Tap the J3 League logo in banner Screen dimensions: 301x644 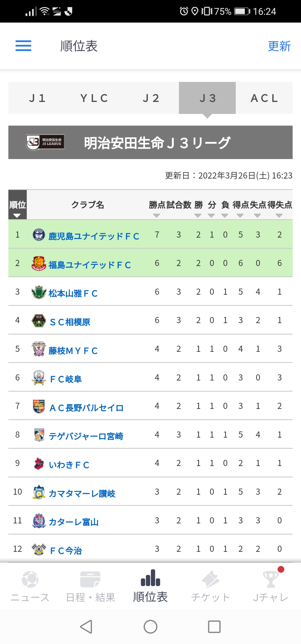pyautogui.click(x=45, y=142)
